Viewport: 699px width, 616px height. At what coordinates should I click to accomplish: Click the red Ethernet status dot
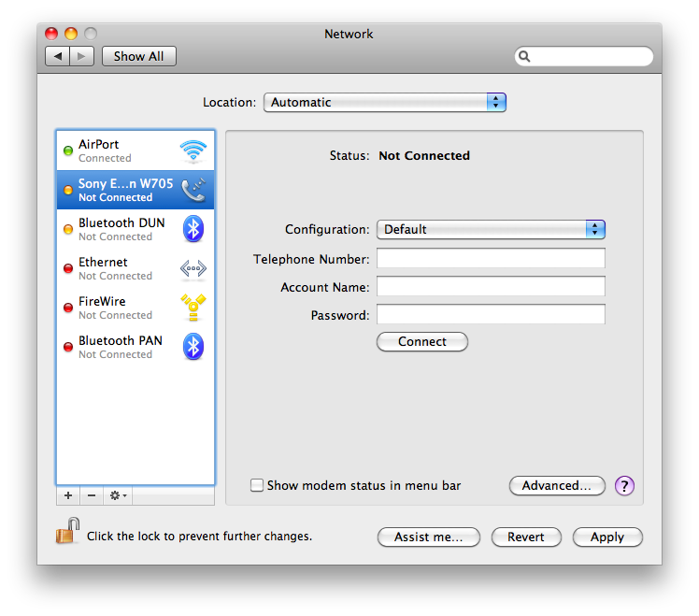click(68, 268)
